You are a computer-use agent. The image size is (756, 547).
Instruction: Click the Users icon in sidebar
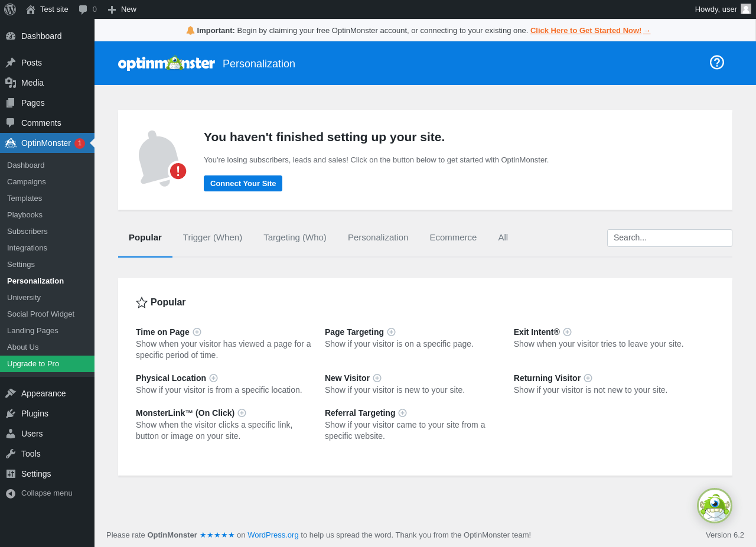(11, 434)
